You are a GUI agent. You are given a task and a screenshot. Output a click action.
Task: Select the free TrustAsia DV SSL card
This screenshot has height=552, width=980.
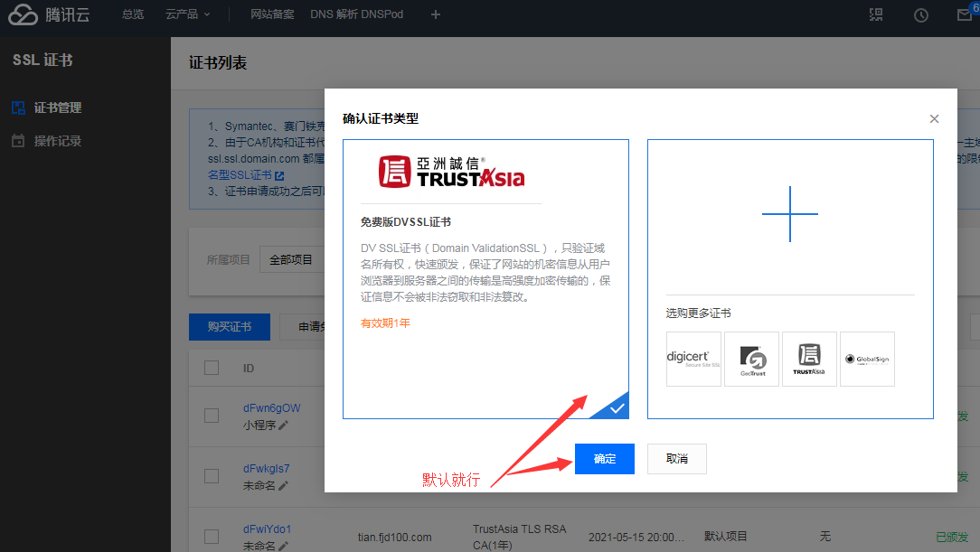pos(485,278)
